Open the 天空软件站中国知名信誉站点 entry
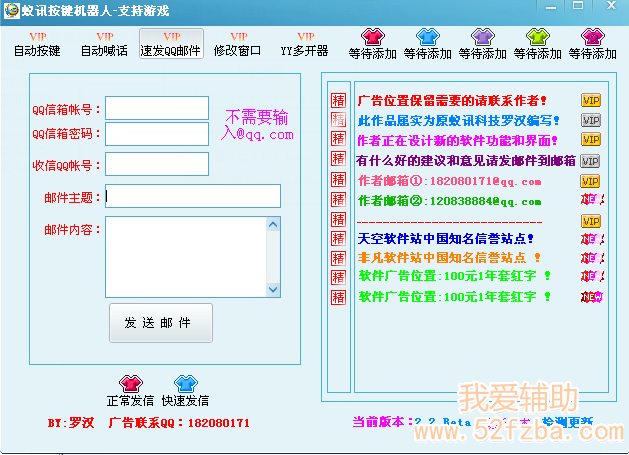The width and height of the screenshot is (629, 455). (445, 239)
